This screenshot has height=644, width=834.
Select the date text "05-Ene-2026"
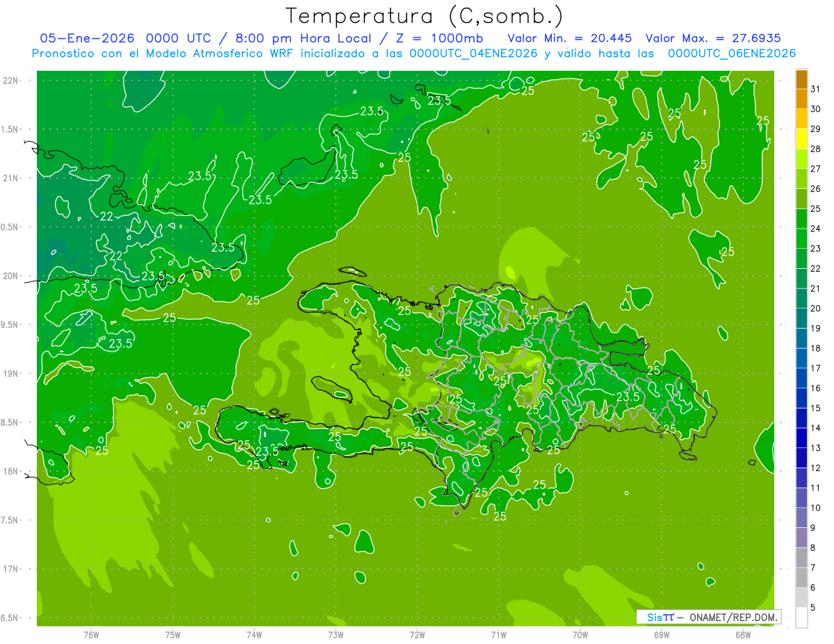(87, 38)
